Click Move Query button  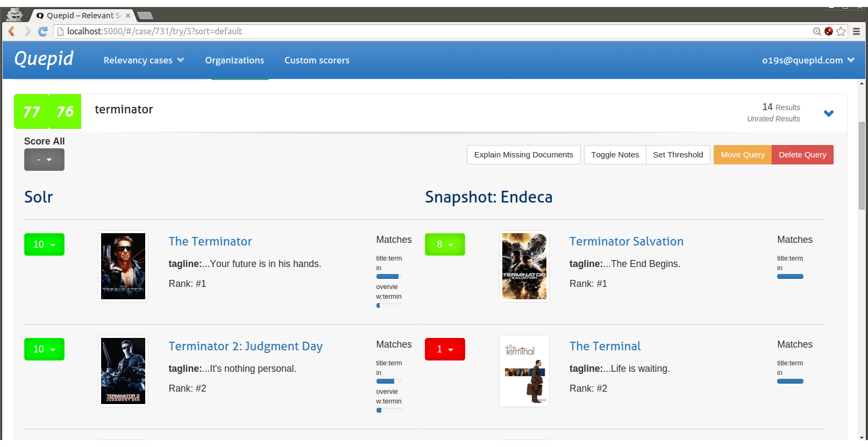click(743, 155)
